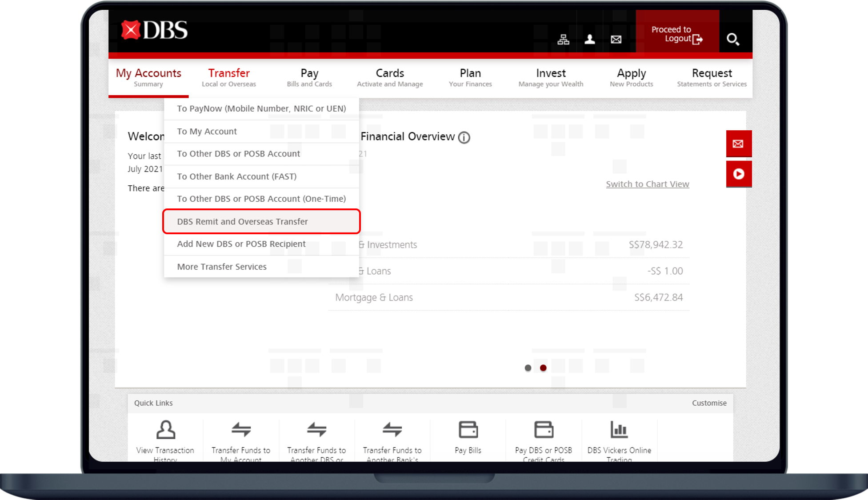Open the sitemap icon in header
This screenshot has height=500, width=868.
click(563, 40)
